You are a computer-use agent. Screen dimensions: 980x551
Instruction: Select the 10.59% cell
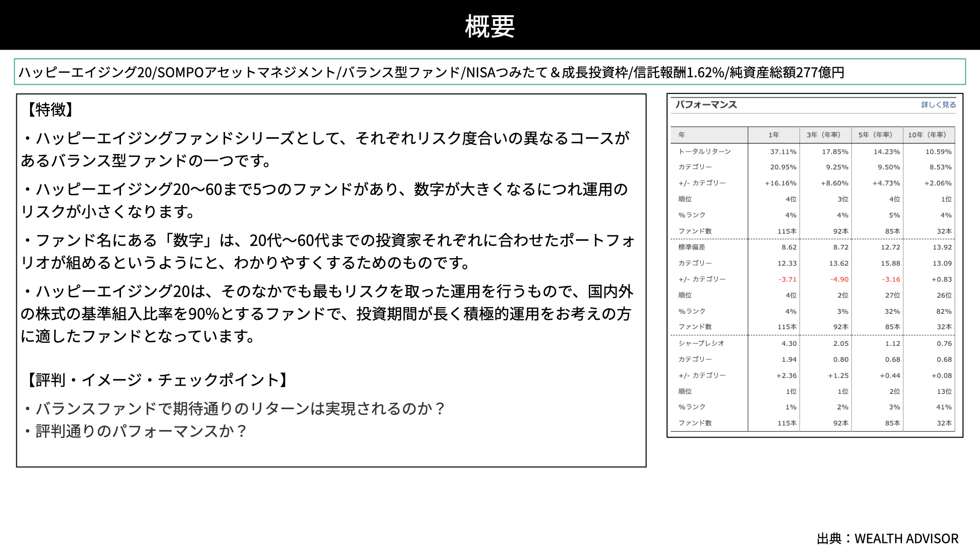tap(939, 152)
